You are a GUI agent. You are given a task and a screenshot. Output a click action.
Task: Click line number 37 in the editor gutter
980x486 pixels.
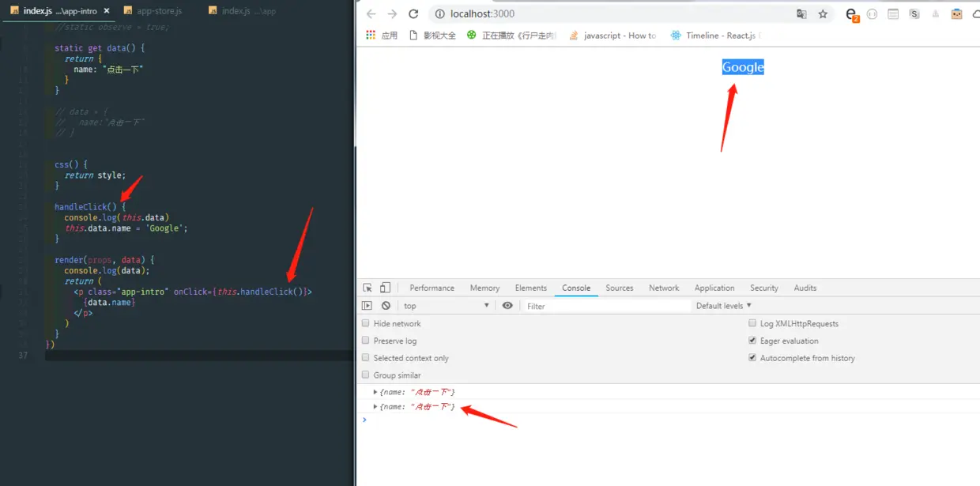point(23,356)
